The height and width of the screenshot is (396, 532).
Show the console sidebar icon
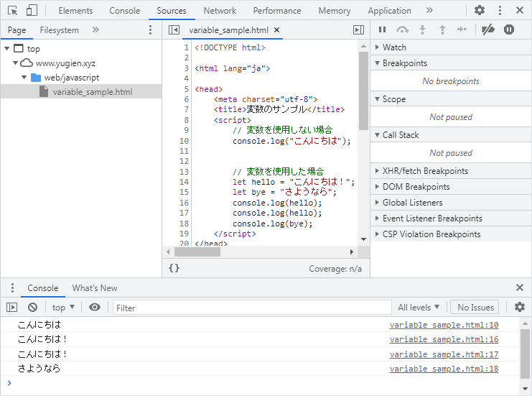(x=12, y=308)
